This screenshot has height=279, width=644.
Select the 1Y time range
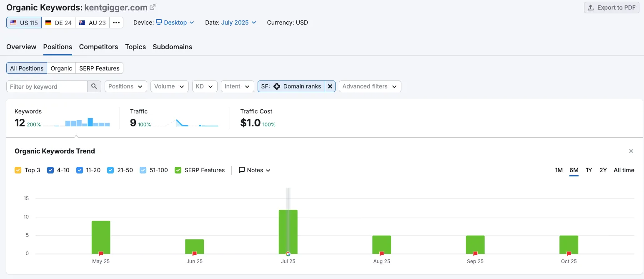pyautogui.click(x=589, y=170)
